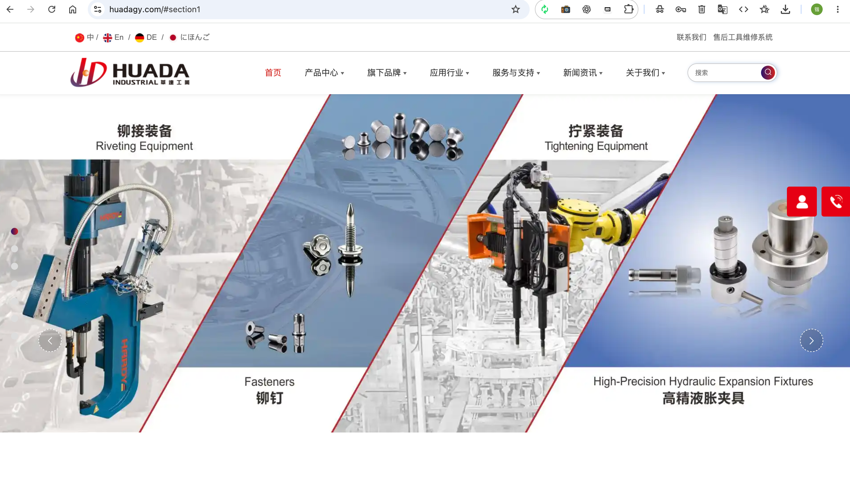Image resolution: width=850 pixels, height=504 pixels.
Task: Click the red user contact floating button
Action: 802,201
